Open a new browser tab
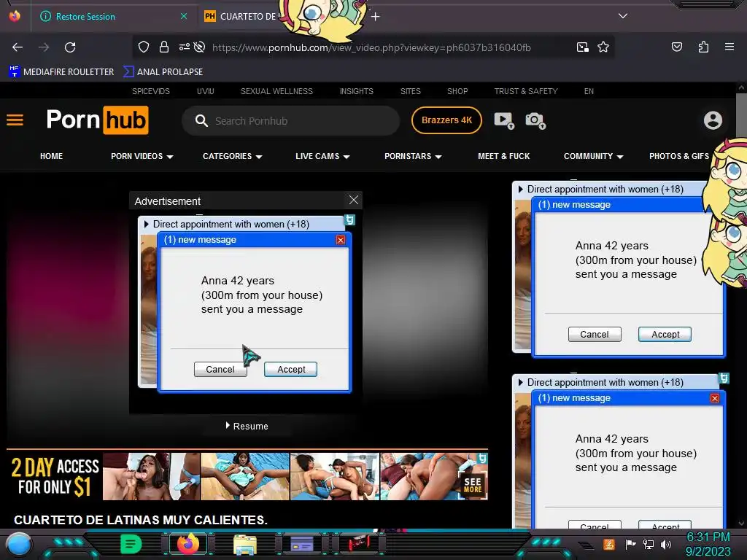 [x=376, y=17]
